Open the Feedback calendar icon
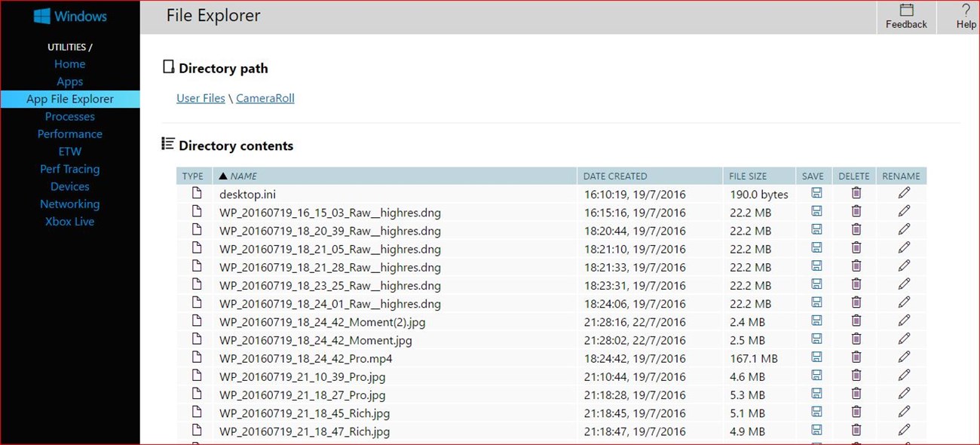 click(x=906, y=11)
